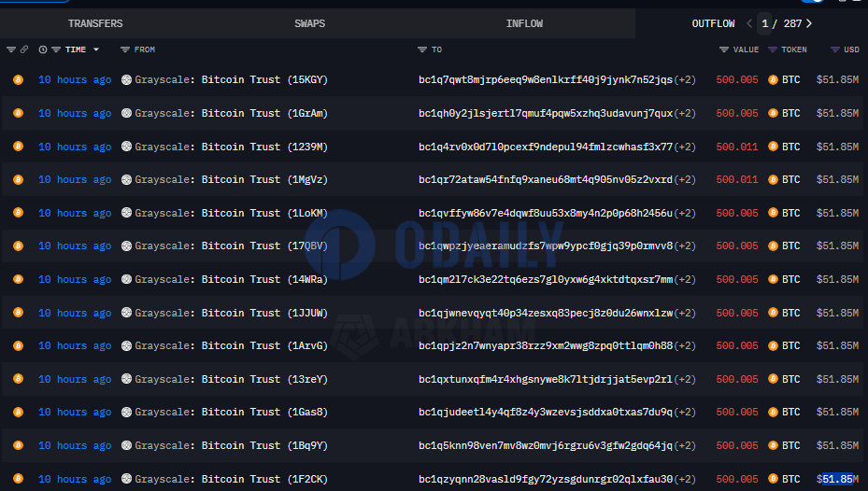Click Bitcoin chain icon in 15KGY row
The width and height of the screenshot is (868, 491).
coord(19,79)
